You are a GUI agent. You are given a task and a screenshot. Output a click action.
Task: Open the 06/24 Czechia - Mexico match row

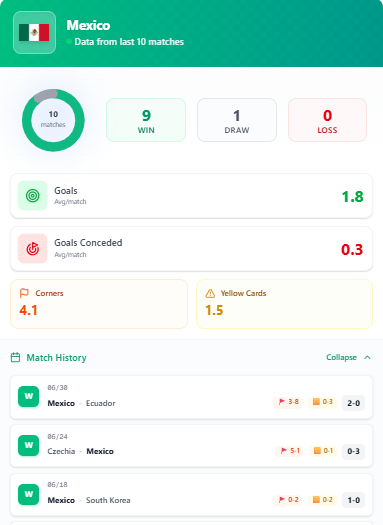click(192, 446)
